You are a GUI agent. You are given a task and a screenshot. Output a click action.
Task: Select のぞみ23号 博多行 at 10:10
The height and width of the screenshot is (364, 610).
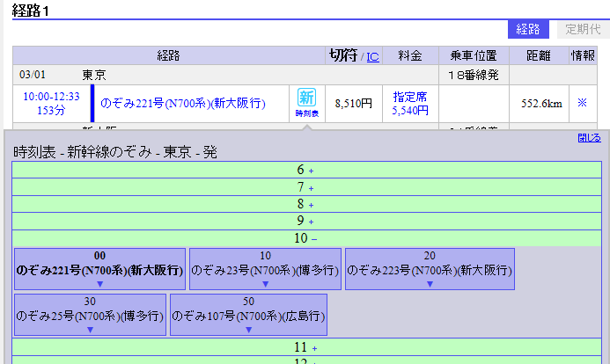[265, 271]
